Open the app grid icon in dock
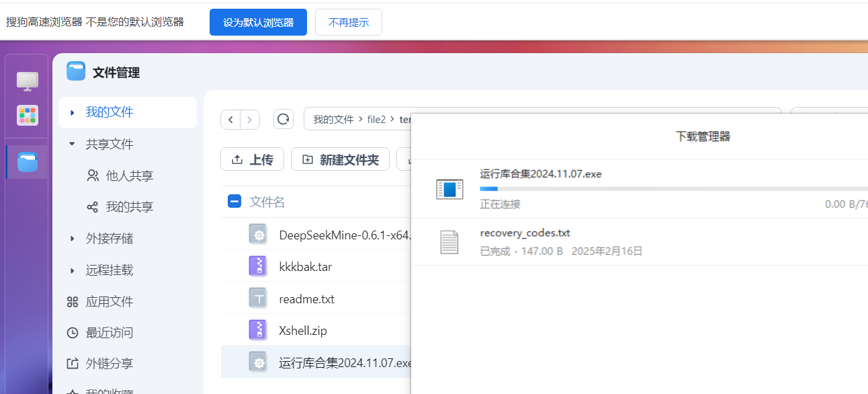 click(28, 115)
